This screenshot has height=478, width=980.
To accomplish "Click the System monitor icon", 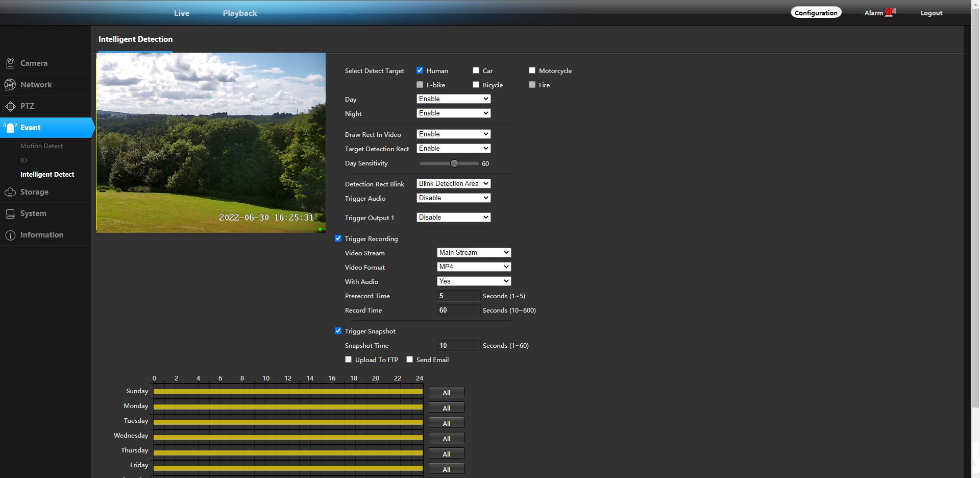I will (10, 213).
